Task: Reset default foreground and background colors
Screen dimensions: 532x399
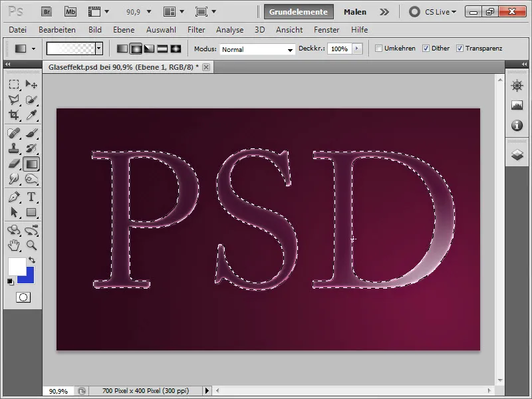Action: tap(11, 281)
